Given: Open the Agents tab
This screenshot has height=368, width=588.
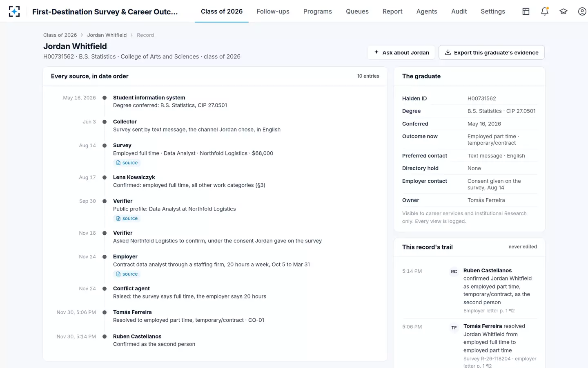Looking at the screenshot, I should pos(427,11).
